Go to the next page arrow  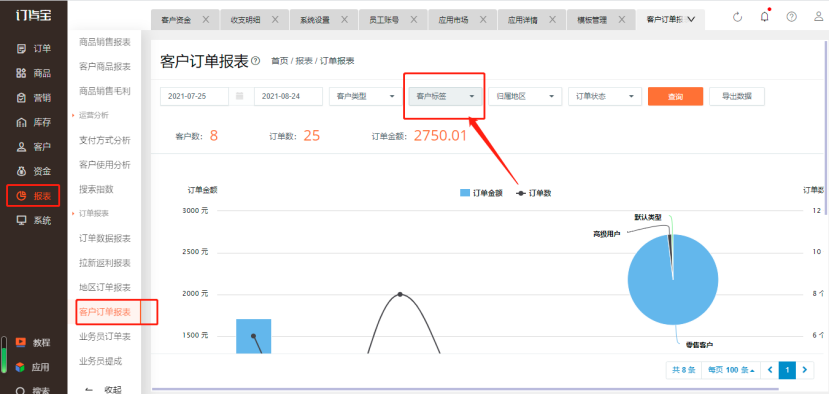pyautogui.click(x=805, y=370)
